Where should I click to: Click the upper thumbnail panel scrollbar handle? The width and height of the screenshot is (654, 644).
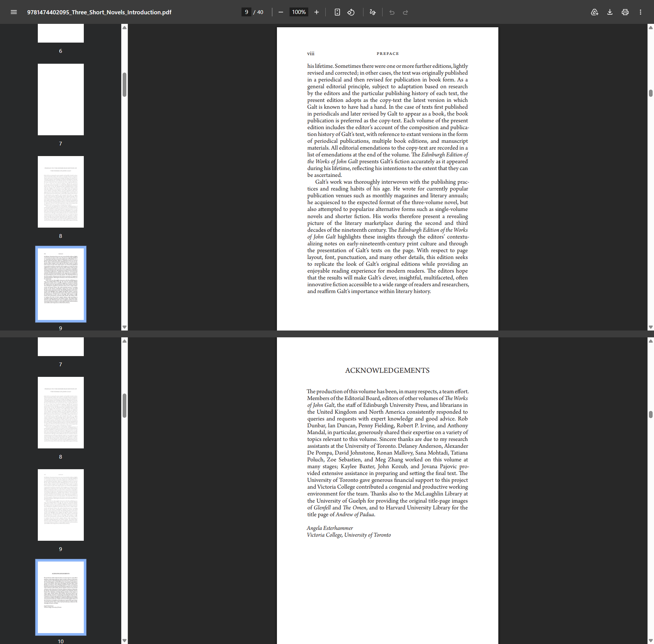click(x=125, y=85)
